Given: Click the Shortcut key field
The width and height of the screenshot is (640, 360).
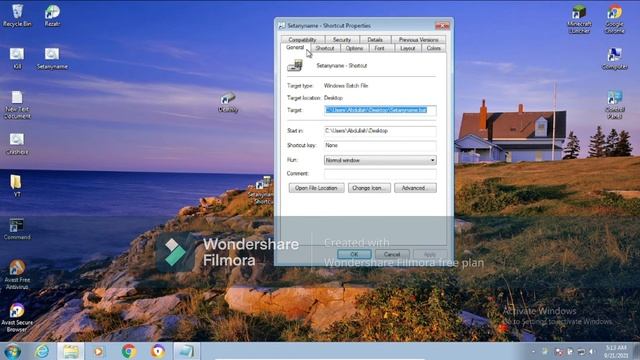Looking at the screenshot, I should [380, 145].
